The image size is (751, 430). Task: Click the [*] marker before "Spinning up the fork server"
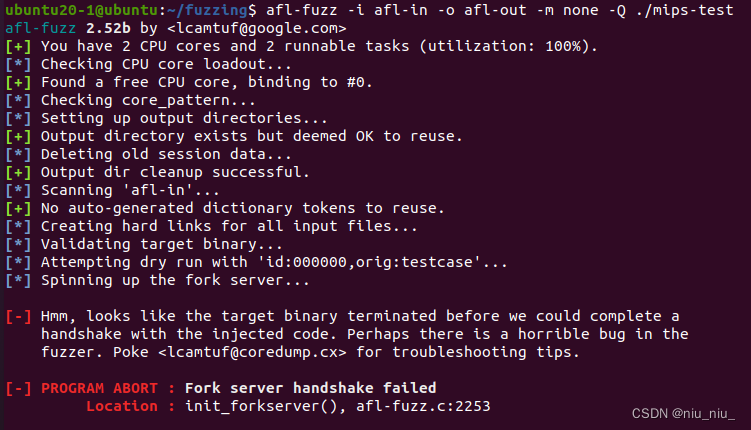pyautogui.click(x=19, y=280)
